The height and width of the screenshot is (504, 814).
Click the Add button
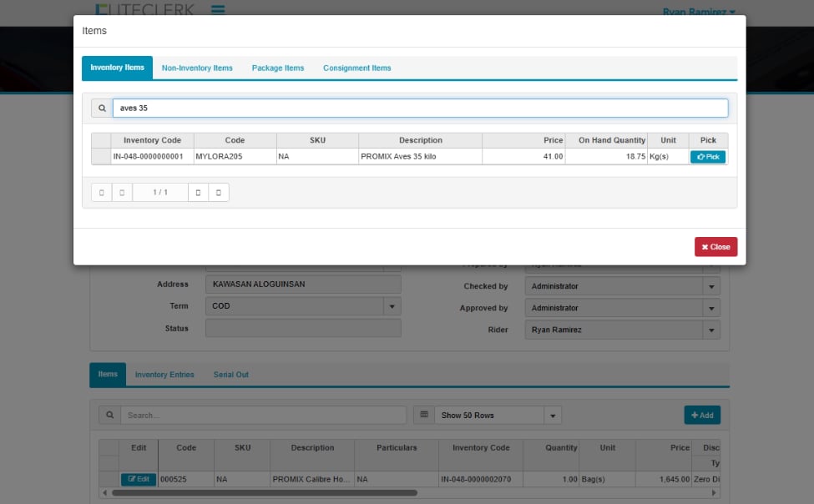[x=702, y=416]
